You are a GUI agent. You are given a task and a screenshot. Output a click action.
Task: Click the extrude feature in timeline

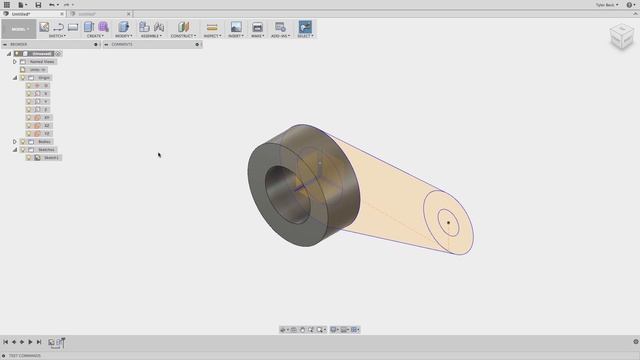point(59,342)
